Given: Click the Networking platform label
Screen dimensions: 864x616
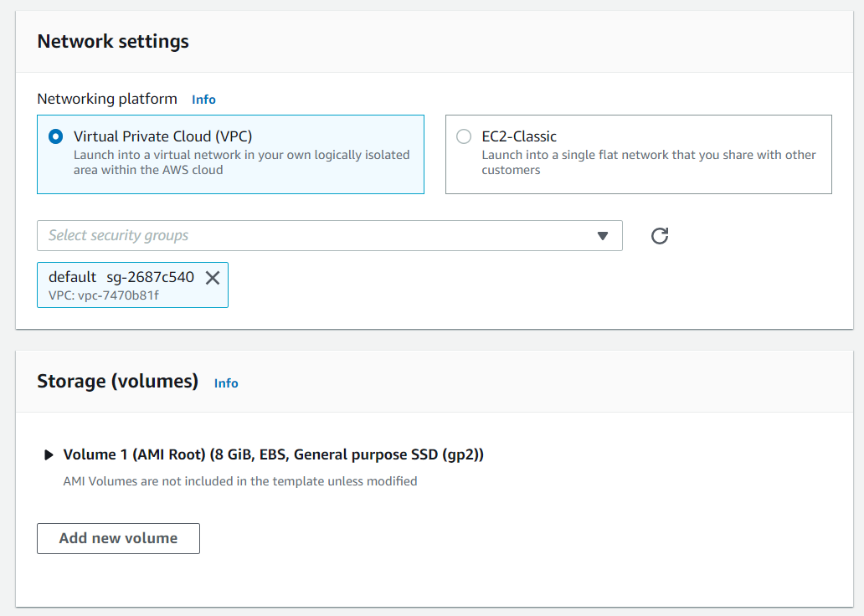Looking at the screenshot, I should click(107, 99).
